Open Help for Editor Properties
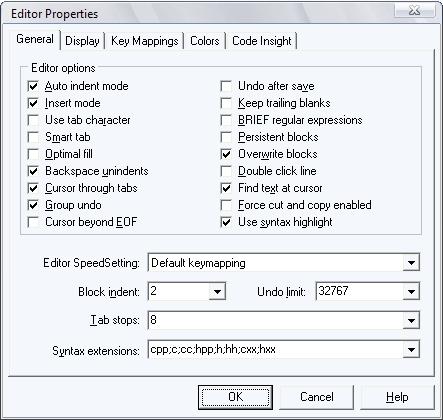The width and height of the screenshot is (443, 420). [x=397, y=397]
